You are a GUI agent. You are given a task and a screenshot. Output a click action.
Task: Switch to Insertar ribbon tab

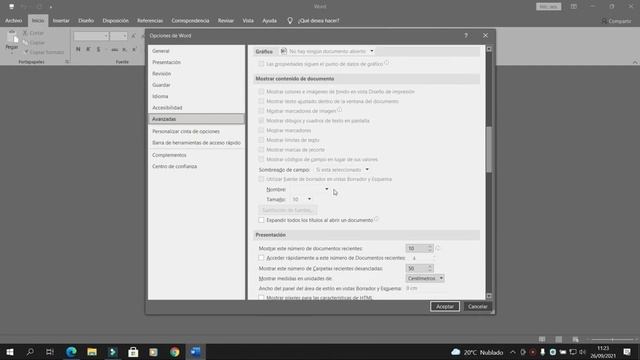coord(61,20)
